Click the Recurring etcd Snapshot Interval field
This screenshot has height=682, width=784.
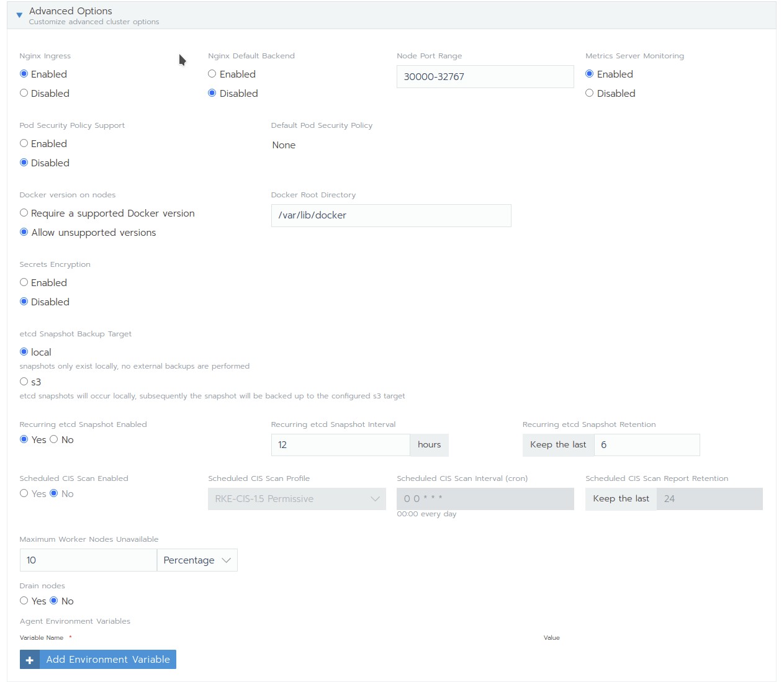coord(340,445)
